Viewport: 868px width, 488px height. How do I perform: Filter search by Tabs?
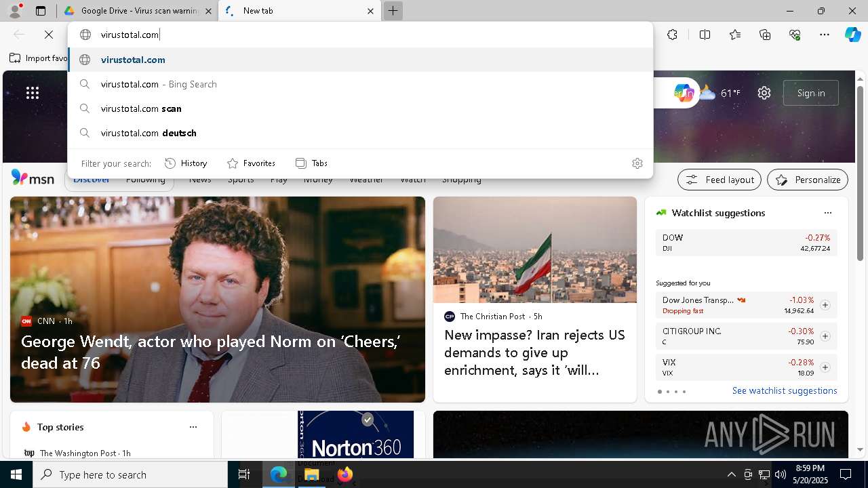click(x=311, y=163)
